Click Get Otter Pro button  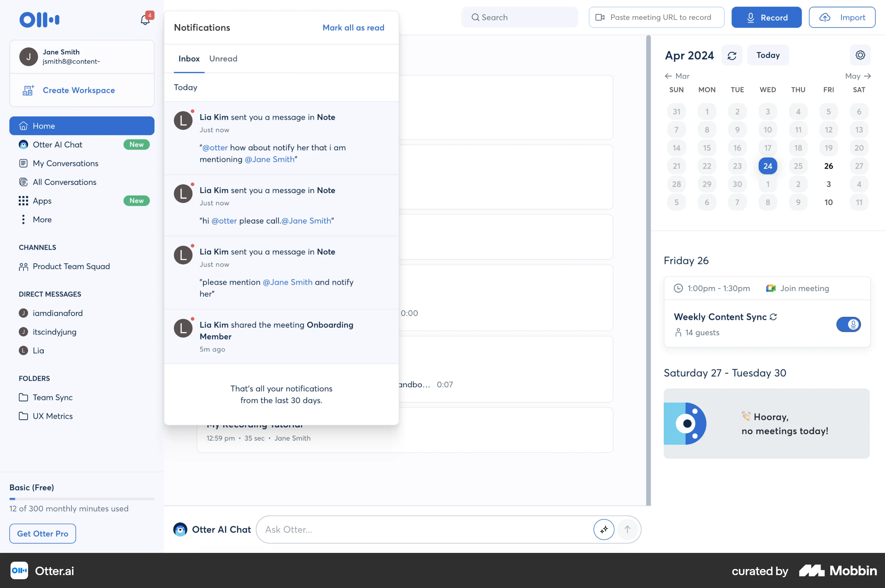[x=43, y=533]
